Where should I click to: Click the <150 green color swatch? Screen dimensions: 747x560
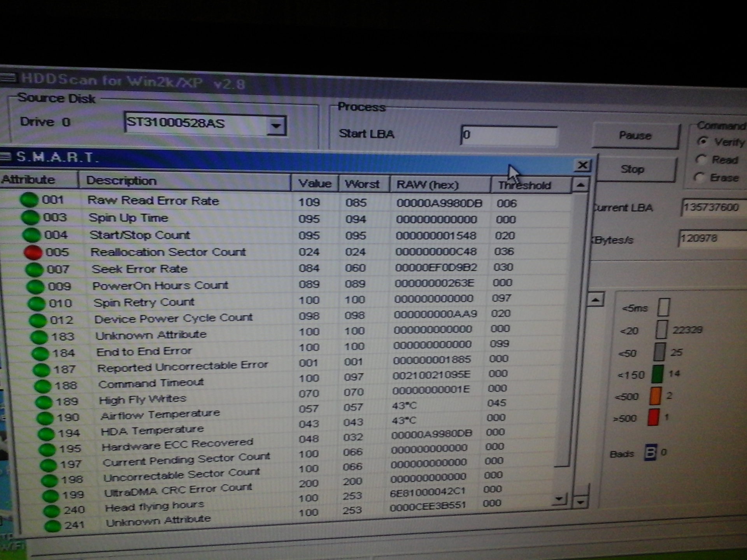[x=658, y=374]
